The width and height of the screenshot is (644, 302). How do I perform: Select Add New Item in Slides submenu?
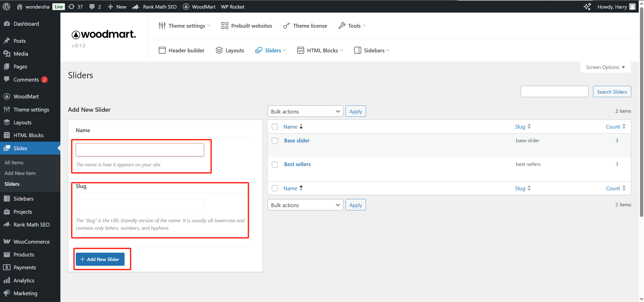(20, 173)
